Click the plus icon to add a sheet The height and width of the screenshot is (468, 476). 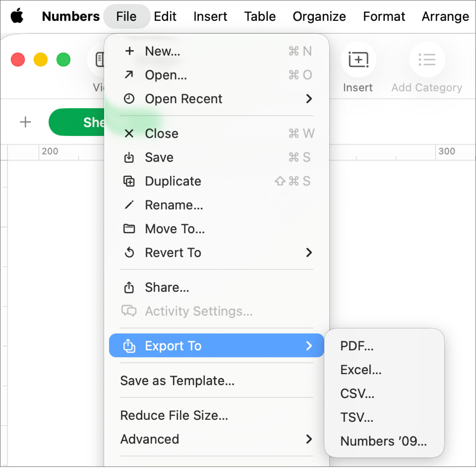[25, 122]
